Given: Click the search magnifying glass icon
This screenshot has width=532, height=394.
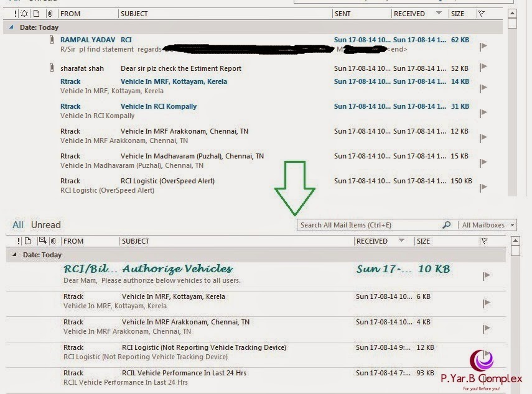Looking at the screenshot, I should (446, 225).
